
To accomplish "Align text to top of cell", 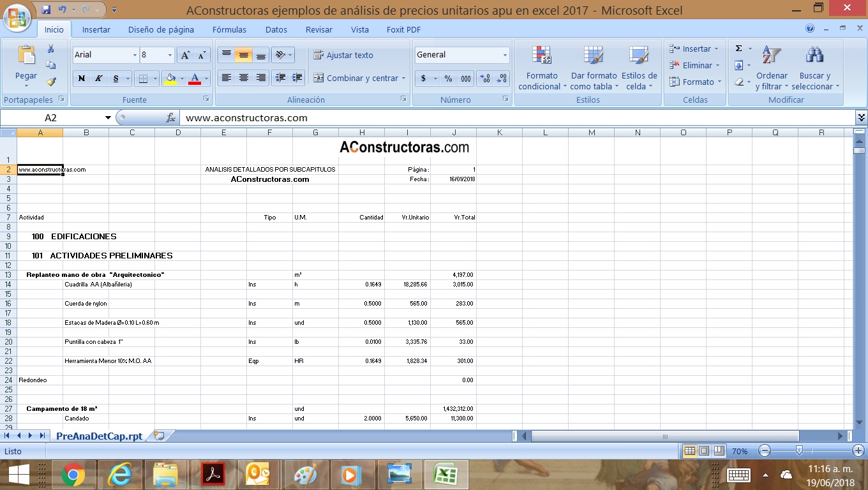I will pyautogui.click(x=226, y=55).
